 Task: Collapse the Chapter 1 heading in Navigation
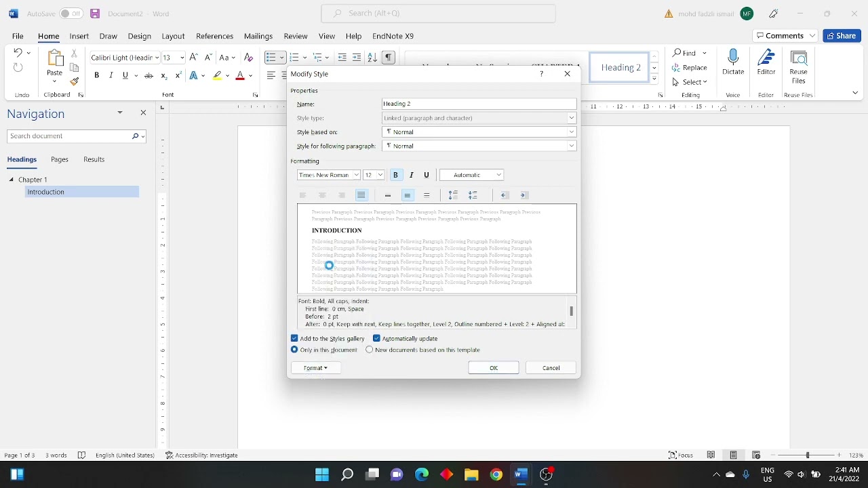pyautogui.click(x=12, y=180)
